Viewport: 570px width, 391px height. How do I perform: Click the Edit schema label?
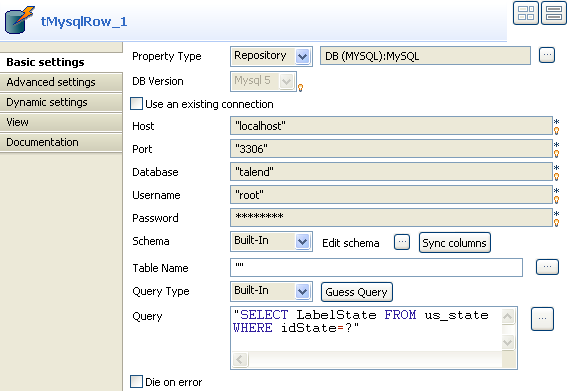point(351,243)
